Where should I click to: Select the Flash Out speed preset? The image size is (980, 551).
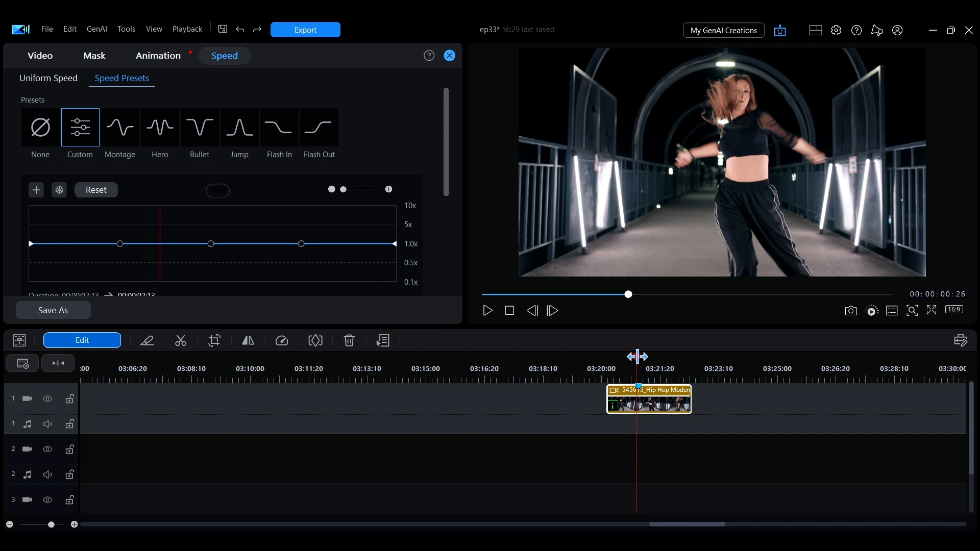tap(319, 128)
